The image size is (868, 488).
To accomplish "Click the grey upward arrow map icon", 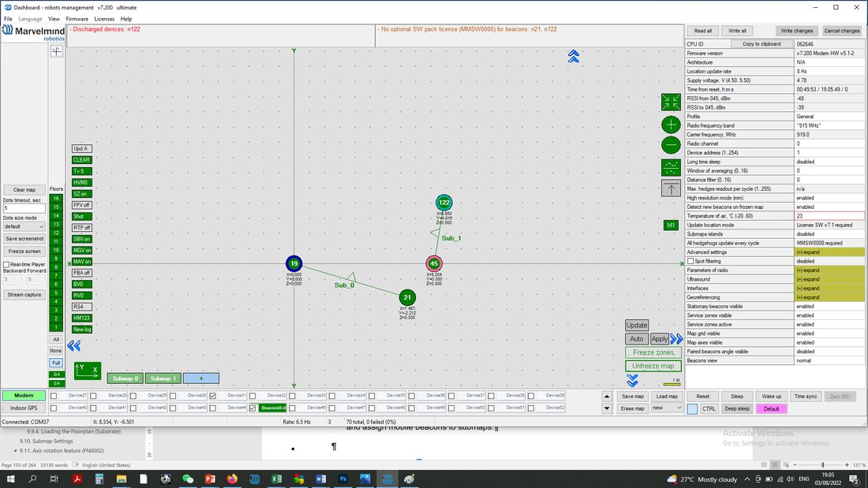I will (671, 188).
